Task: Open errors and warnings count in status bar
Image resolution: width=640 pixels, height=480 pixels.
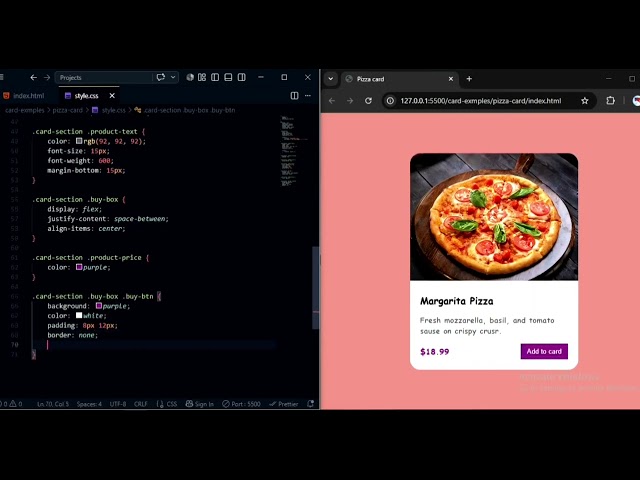Action: (x=12, y=404)
